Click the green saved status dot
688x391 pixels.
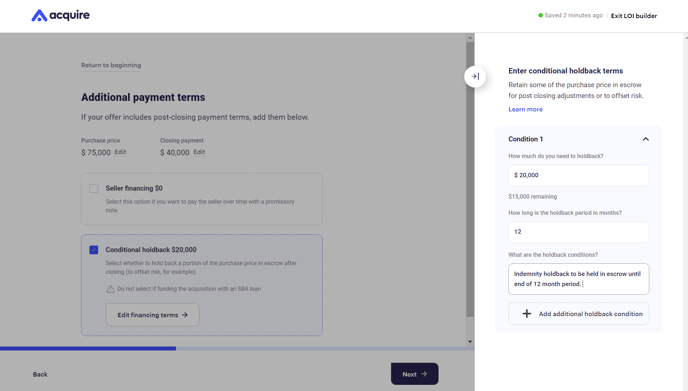point(541,15)
